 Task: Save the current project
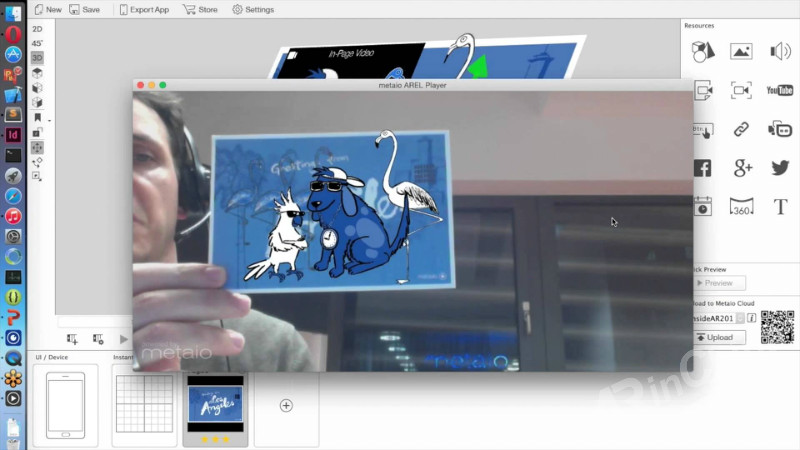click(85, 10)
